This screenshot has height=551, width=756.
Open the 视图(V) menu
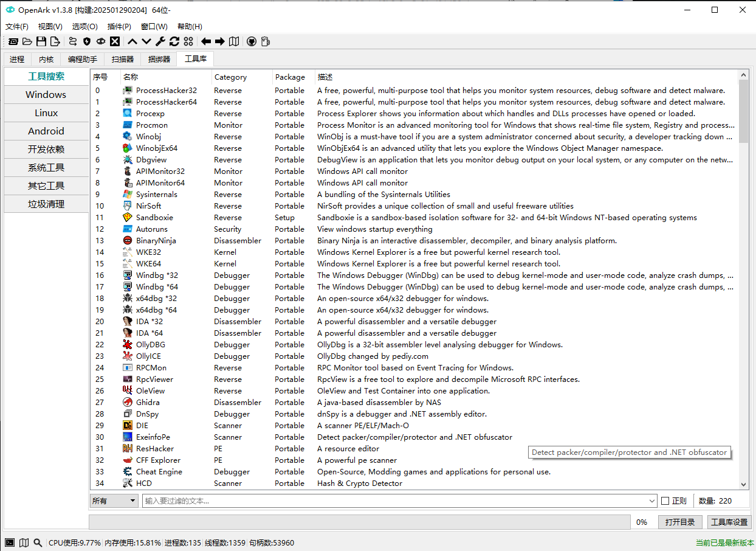coord(50,27)
